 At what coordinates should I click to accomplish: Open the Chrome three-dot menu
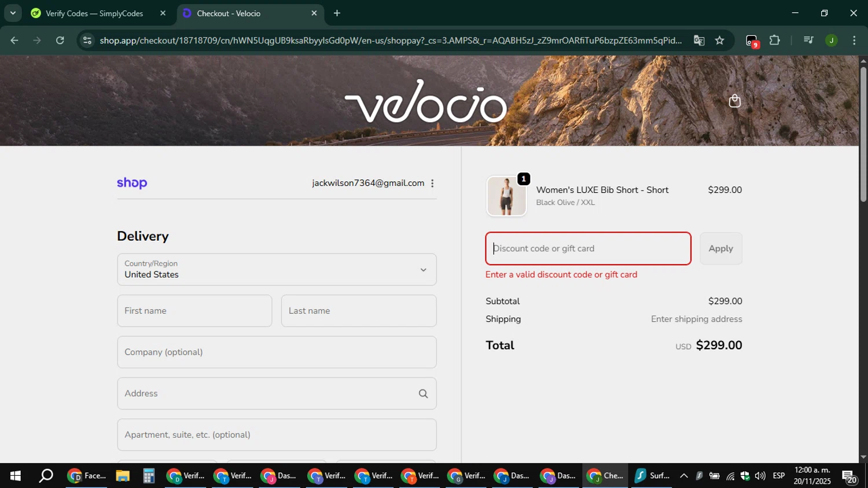(x=854, y=41)
